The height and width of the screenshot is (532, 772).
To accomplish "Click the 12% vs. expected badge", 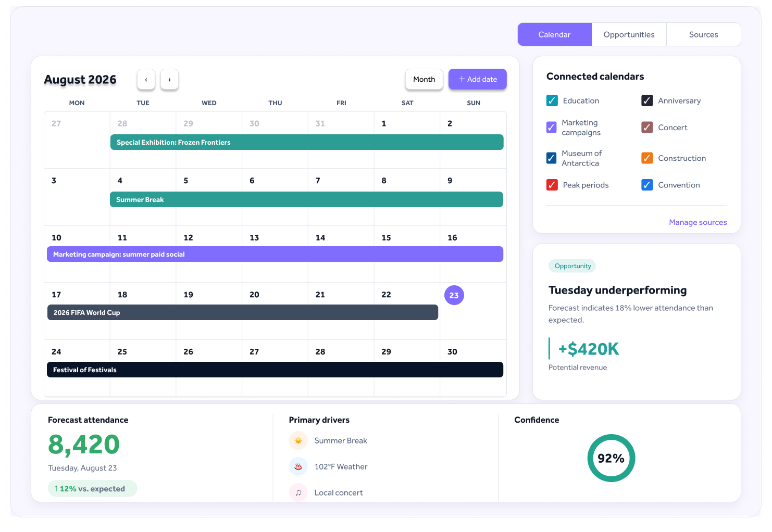I will pyautogui.click(x=92, y=488).
